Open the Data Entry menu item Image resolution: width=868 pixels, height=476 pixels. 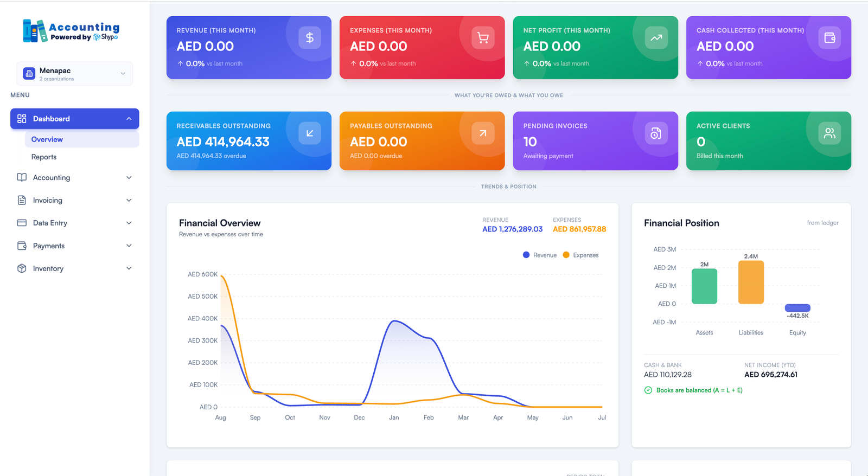click(x=75, y=223)
